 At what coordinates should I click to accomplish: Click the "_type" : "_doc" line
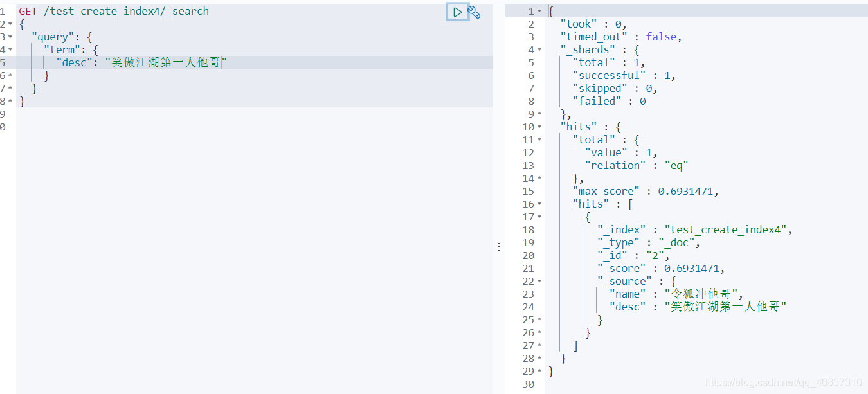648,242
